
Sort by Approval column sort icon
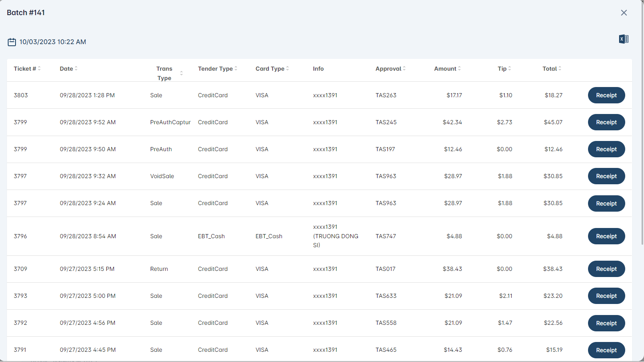click(404, 69)
